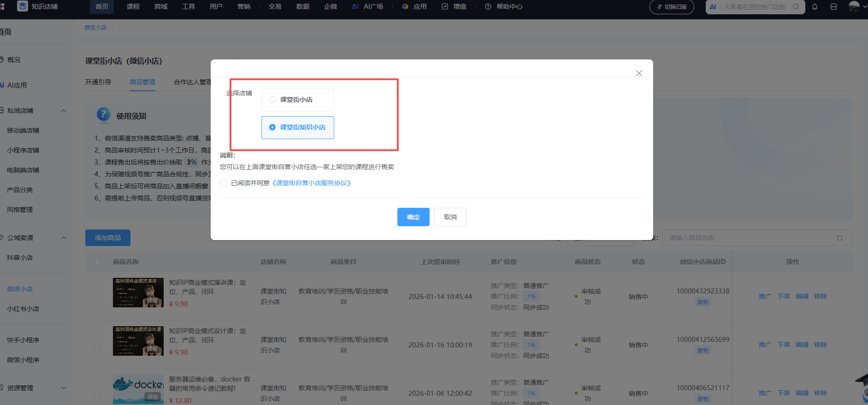Open 移动端店铺 in sidebar
Screen dimensions: 868x405
point(23,130)
